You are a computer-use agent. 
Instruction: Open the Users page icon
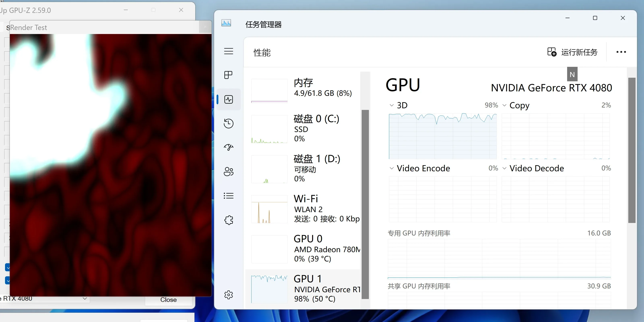pos(228,171)
